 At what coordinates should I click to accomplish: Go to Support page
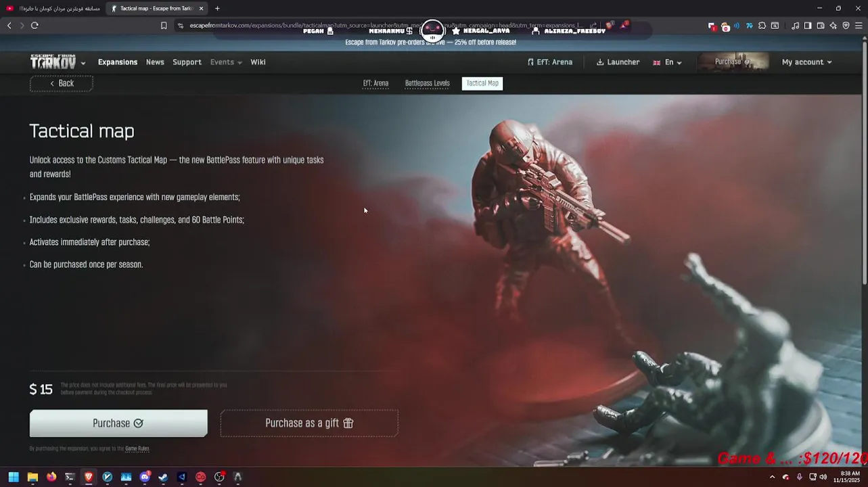[187, 62]
